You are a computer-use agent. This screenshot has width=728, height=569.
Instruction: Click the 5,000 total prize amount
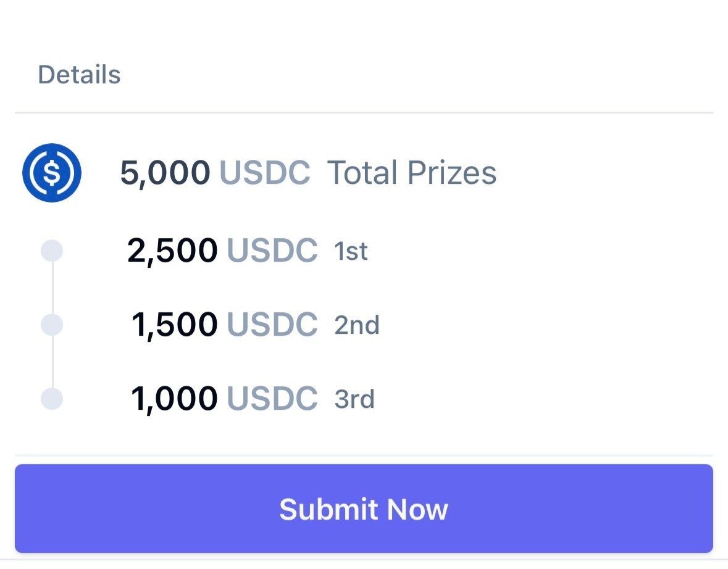(165, 173)
